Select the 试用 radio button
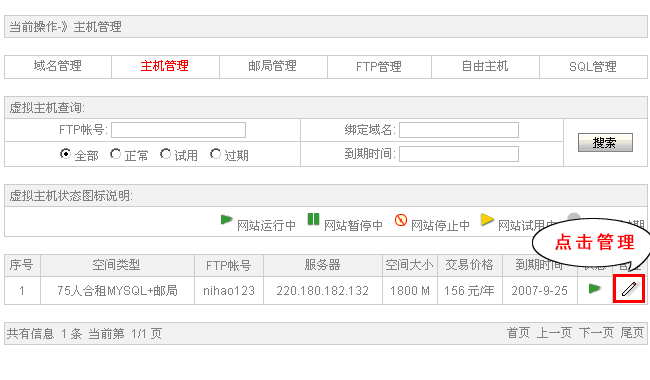 tap(165, 154)
